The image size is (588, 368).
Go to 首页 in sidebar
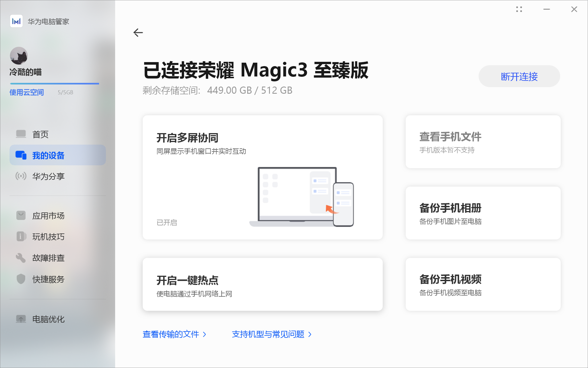(x=58, y=134)
